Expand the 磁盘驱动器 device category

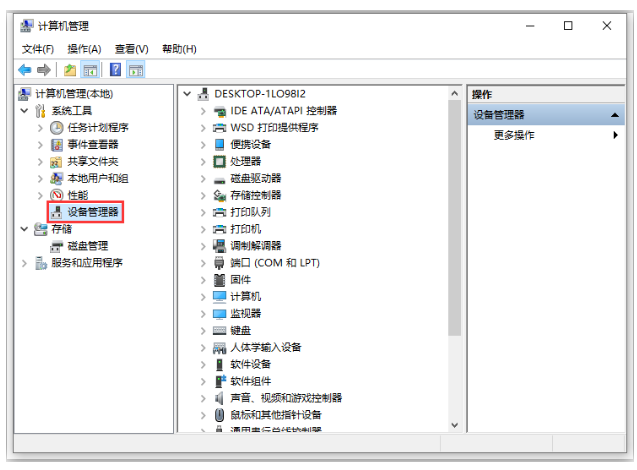[203, 178]
